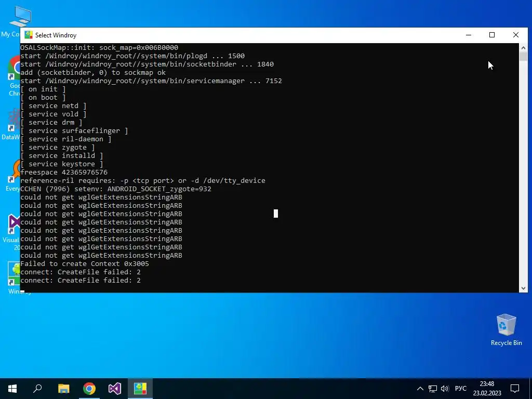The image size is (532, 399).
Task: Click the '[ service drm ]' line
Action: pos(51,123)
